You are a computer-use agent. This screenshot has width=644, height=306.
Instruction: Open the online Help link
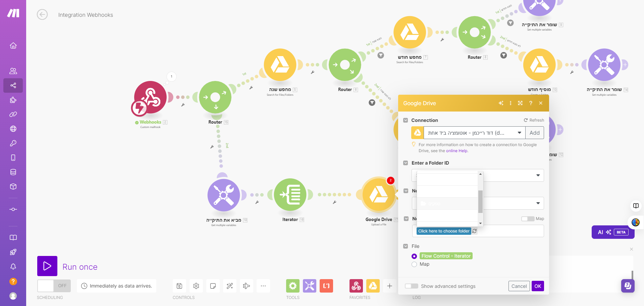(457, 151)
